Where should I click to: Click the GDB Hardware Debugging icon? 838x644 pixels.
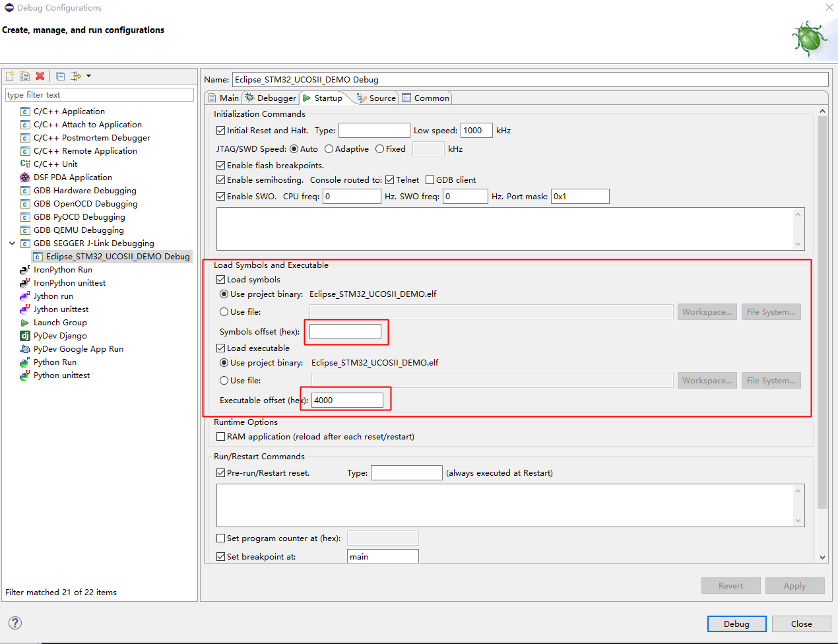[25, 191]
